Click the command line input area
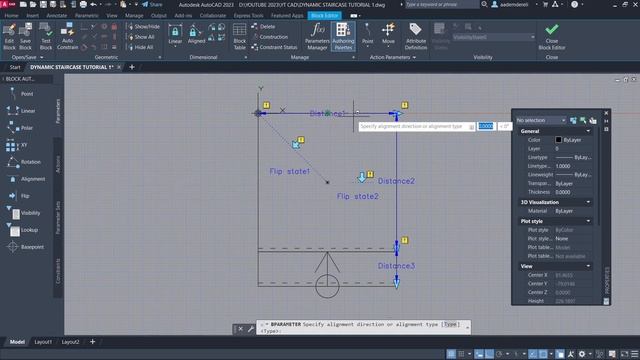This screenshot has width=640, height=360. tap(363, 327)
